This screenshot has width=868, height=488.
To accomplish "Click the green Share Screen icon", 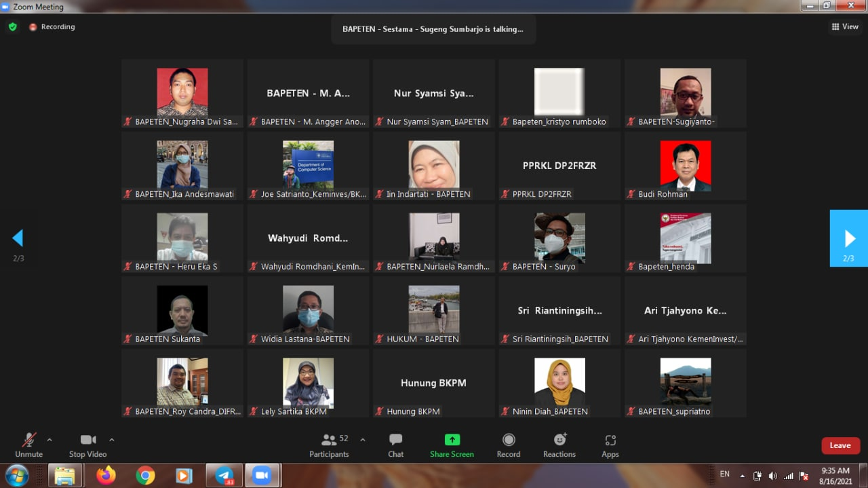I will 452,440.
